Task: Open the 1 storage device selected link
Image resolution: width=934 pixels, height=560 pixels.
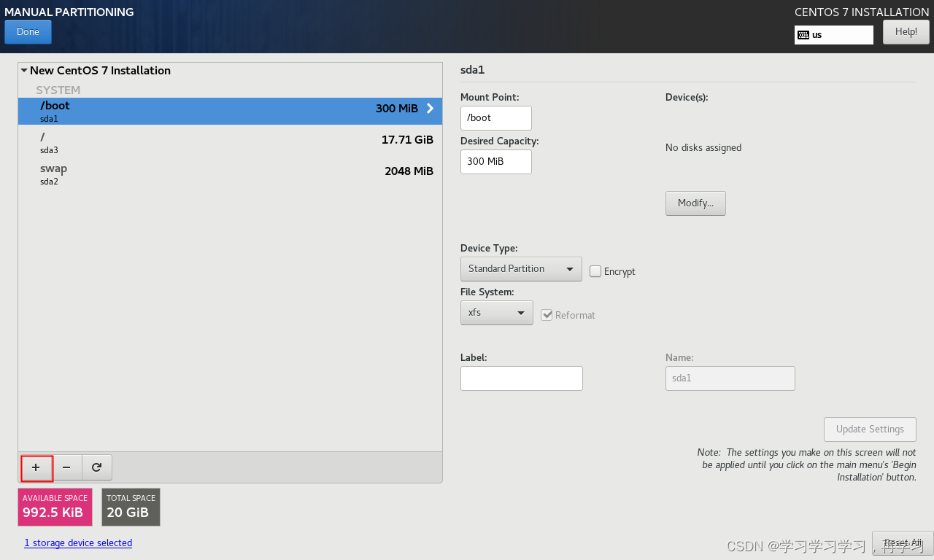Action: pyautogui.click(x=78, y=543)
